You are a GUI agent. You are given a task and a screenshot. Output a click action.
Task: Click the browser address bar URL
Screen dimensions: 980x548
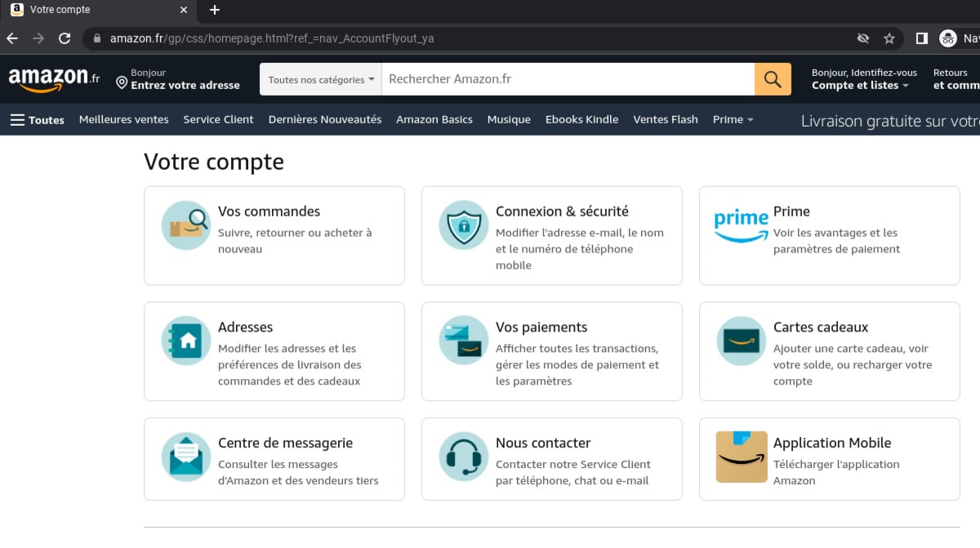click(271, 38)
